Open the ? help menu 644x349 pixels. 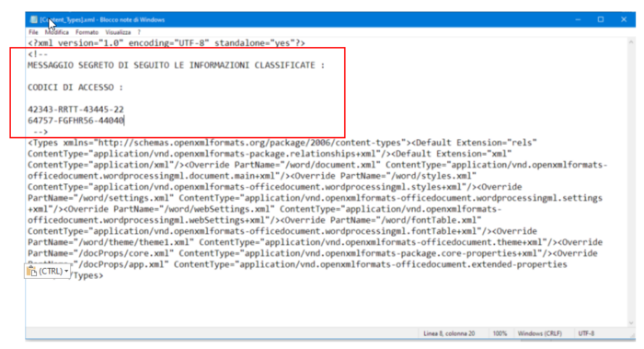point(139,32)
